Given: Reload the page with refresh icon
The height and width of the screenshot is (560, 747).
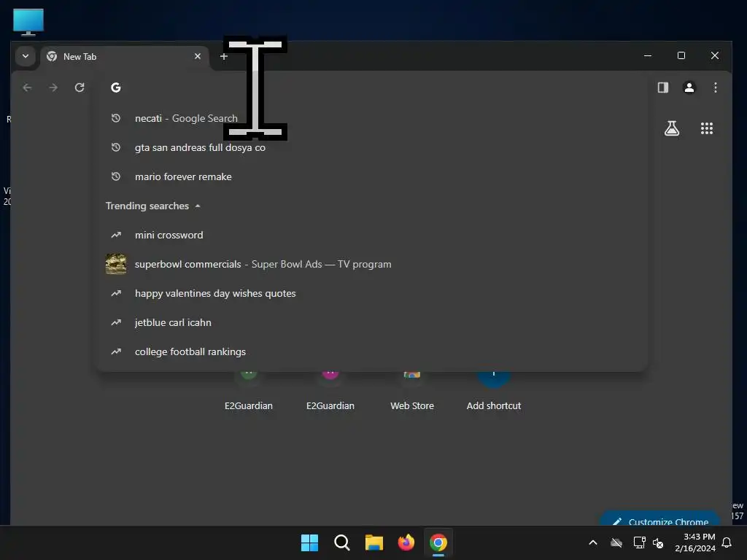Looking at the screenshot, I should [80, 87].
